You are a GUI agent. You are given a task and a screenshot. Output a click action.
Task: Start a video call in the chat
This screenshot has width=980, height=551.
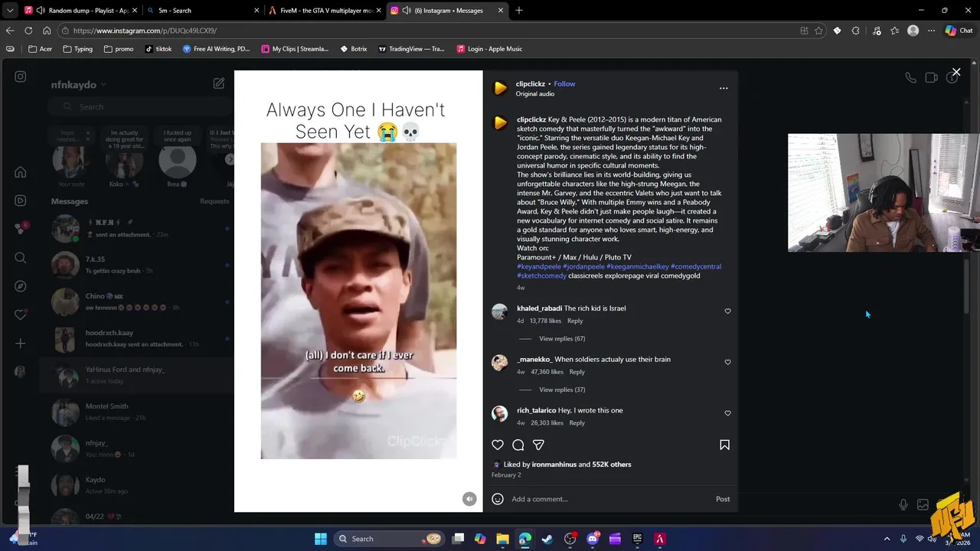click(x=931, y=77)
